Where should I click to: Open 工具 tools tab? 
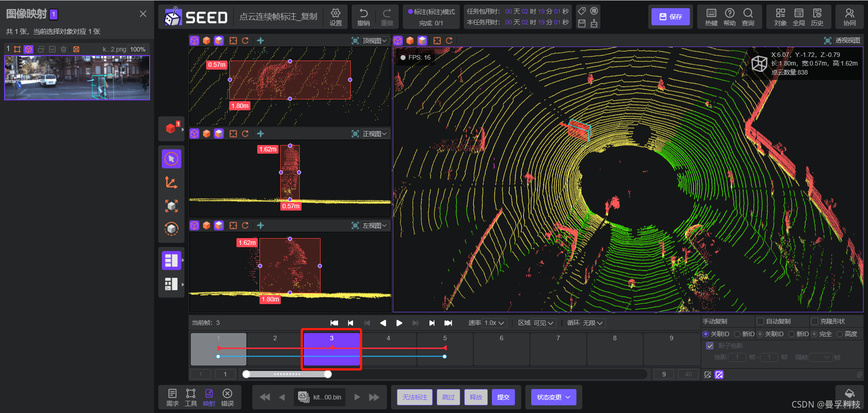point(191,398)
